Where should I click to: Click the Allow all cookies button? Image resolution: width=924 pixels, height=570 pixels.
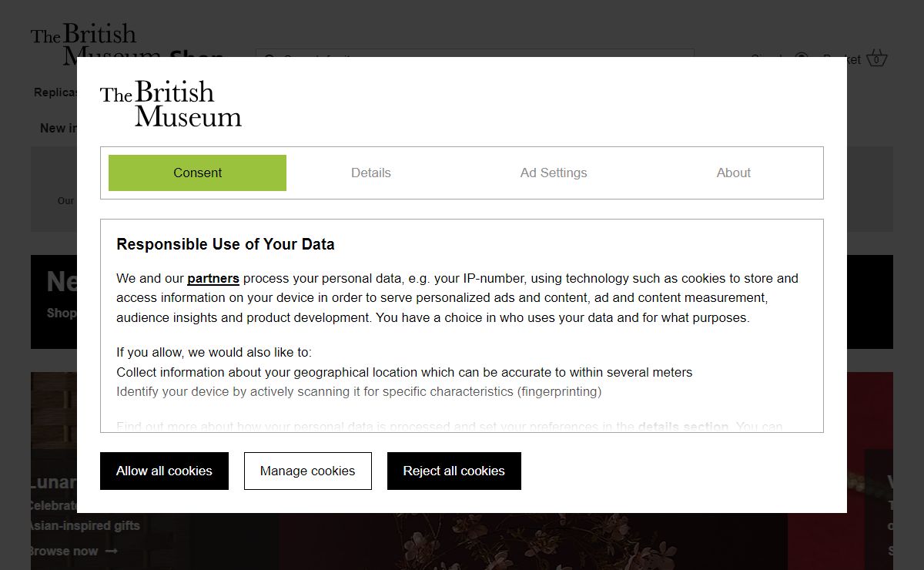click(x=164, y=471)
